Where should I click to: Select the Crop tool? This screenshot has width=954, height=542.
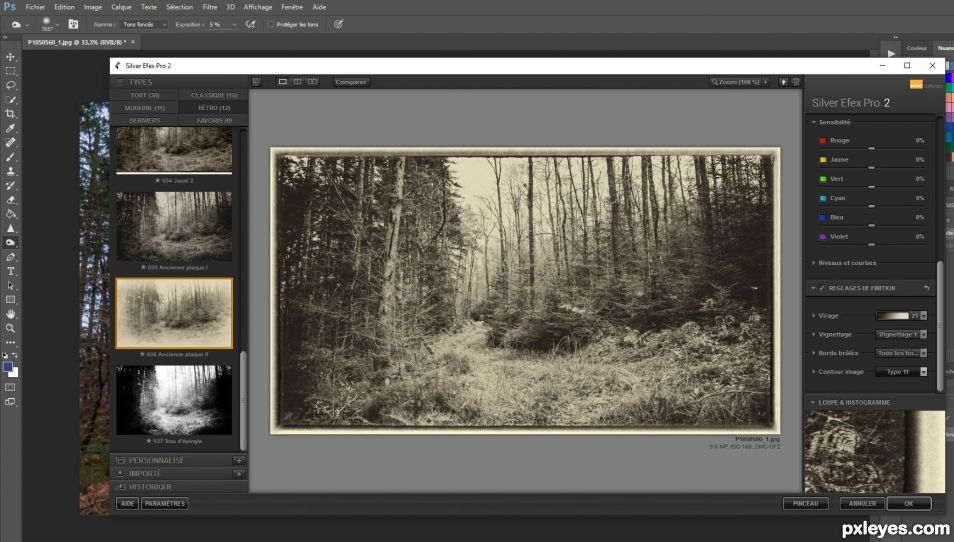click(10, 114)
